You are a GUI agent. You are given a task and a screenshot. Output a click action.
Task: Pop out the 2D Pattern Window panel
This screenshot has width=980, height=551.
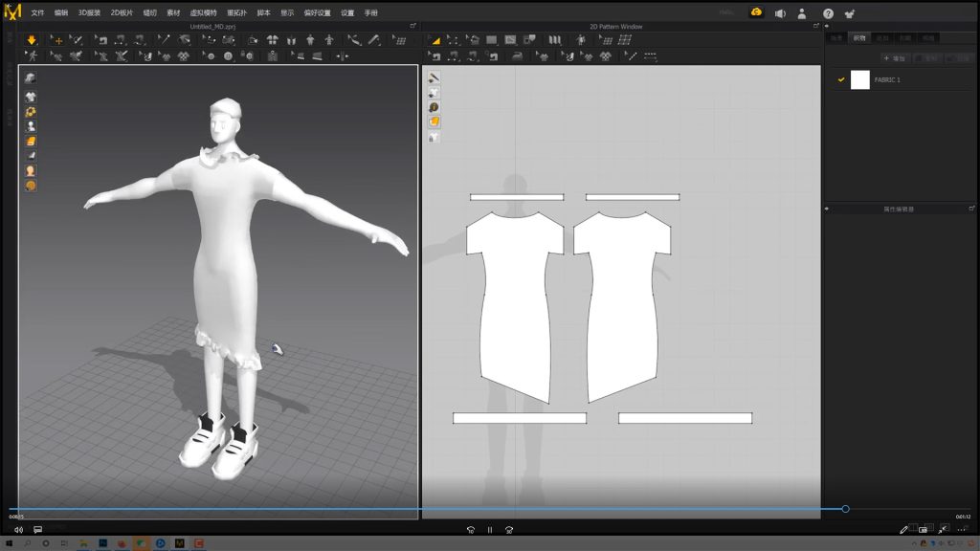[815, 26]
